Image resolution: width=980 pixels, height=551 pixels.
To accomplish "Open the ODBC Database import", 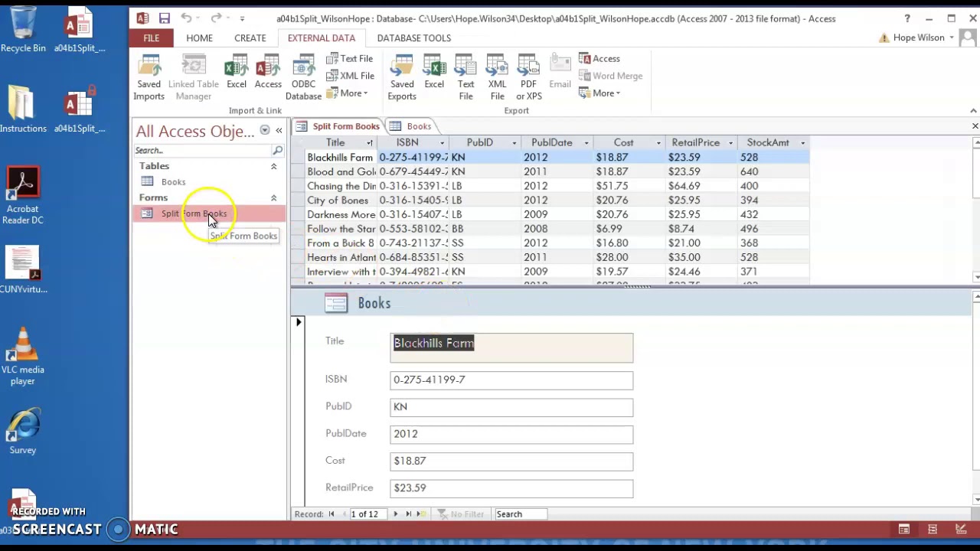I will click(303, 77).
